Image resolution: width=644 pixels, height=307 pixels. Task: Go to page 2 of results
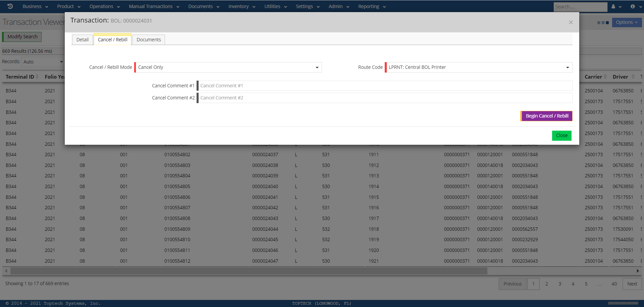(x=546, y=284)
